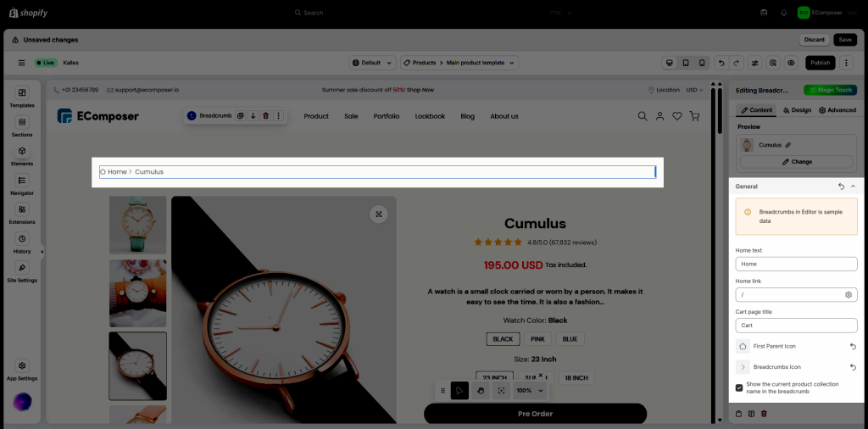Open History in the left sidebar
868x429 pixels.
coord(22,243)
